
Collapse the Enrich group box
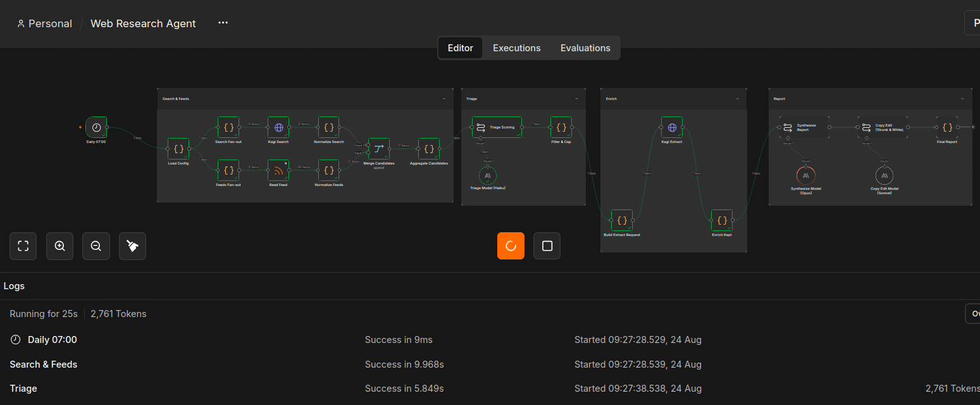(x=738, y=99)
